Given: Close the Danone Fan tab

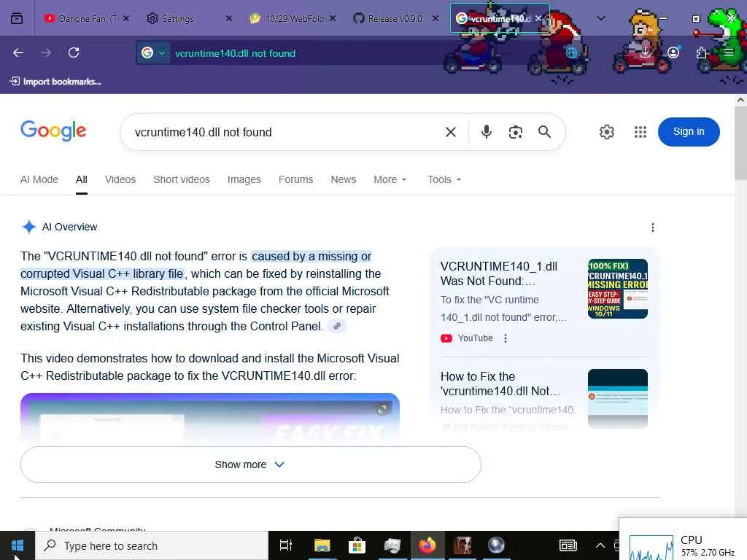Looking at the screenshot, I should 126,18.
